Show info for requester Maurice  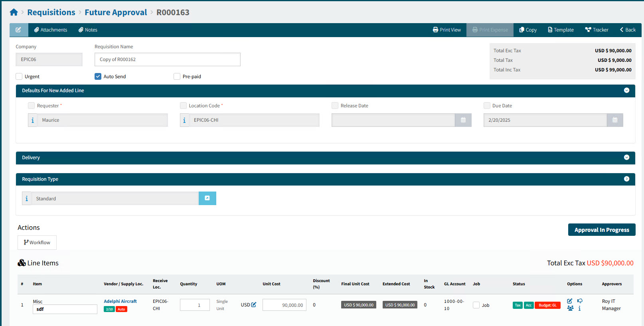pyautogui.click(x=33, y=120)
